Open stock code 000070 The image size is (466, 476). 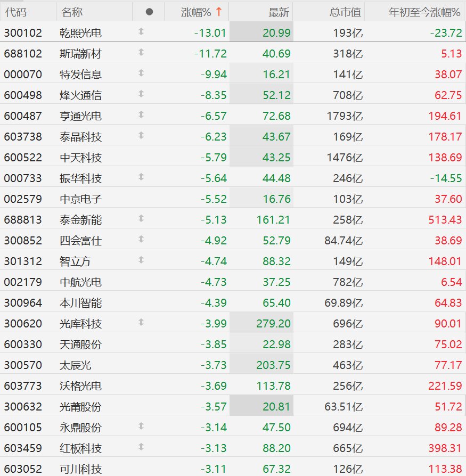[x=23, y=75]
